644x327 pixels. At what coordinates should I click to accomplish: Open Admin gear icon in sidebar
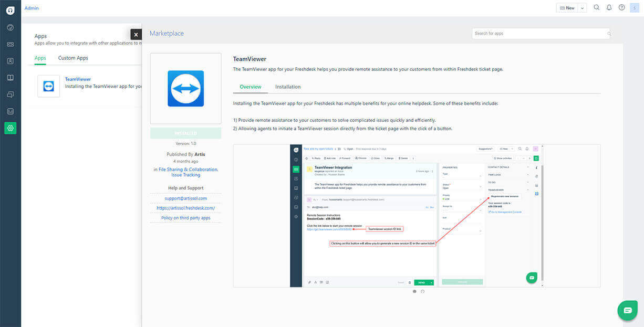tap(10, 128)
